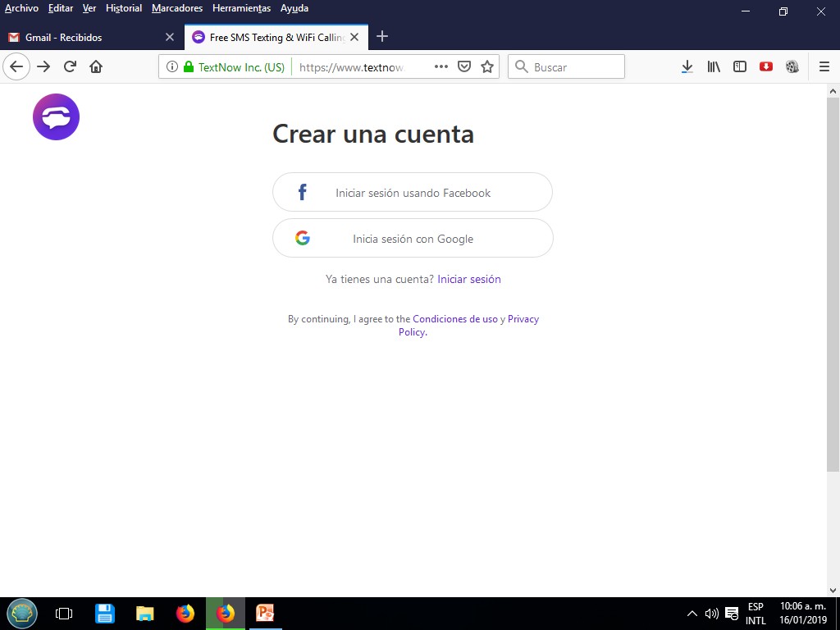Open the notification center icon
The width and height of the screenshot is (840, 630).
click(x=731, y=614)
